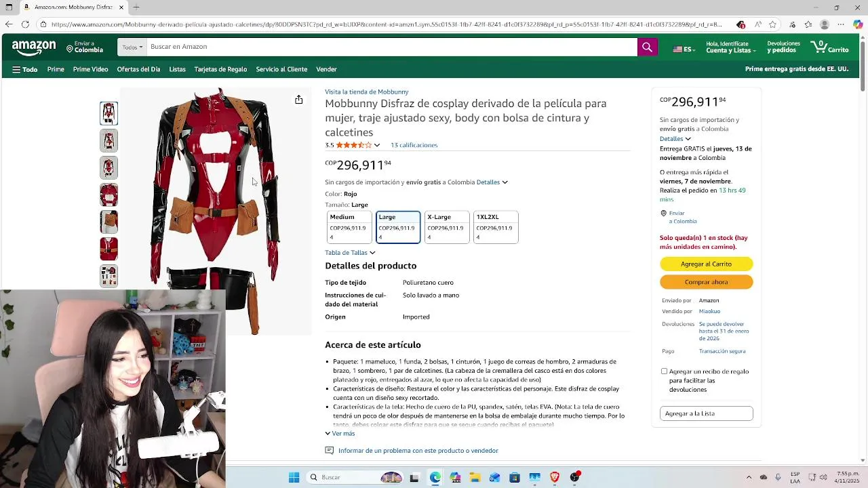This screenshot has height=488, width=868.
Task: Select the fourth product thumbnail
Action: click(x=108, y=195)
